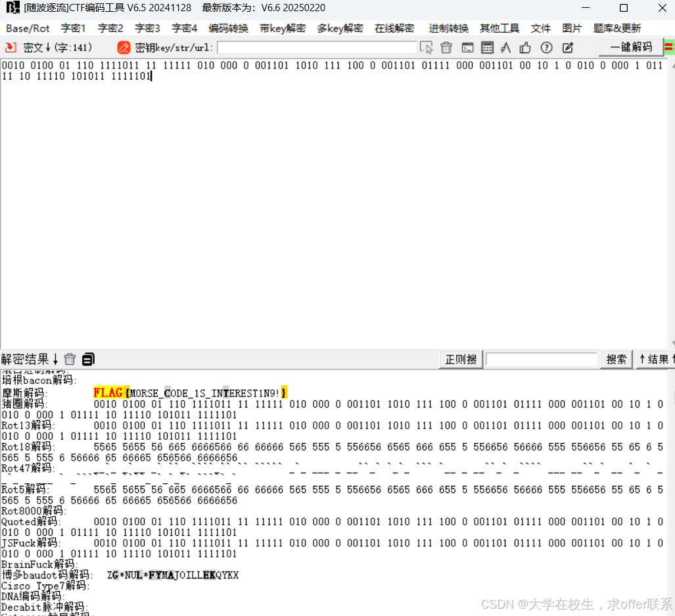This screenshot has width=675, height=616.
Task: Click the thumbs up icon
Action: point(525,47)
